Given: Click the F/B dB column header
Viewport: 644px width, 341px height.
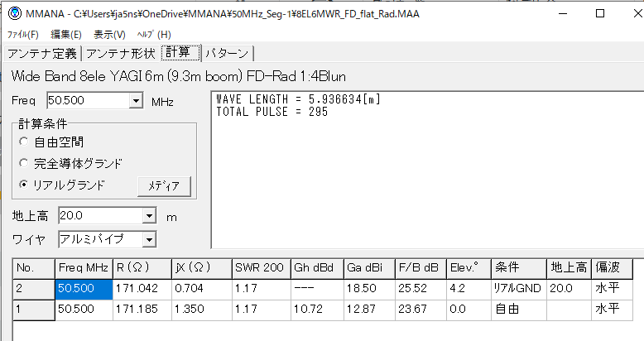Looking at the screenshot, I should (x=420, y=268).
